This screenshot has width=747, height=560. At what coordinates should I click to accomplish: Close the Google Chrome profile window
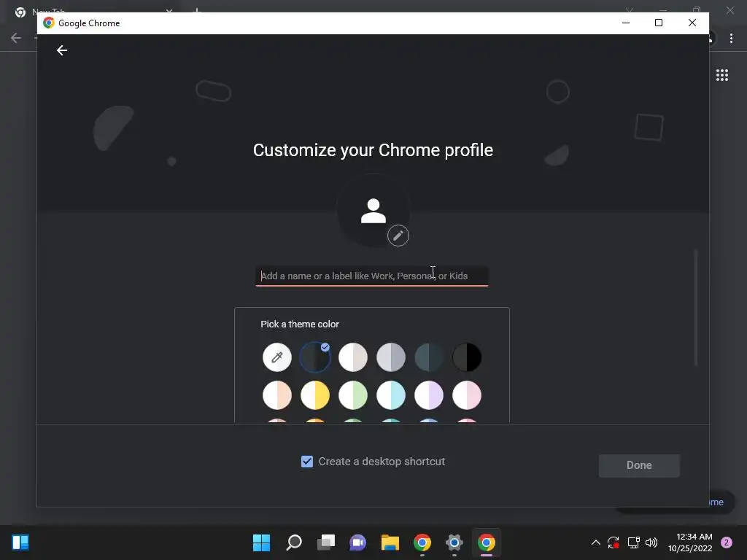click(692, 23)
